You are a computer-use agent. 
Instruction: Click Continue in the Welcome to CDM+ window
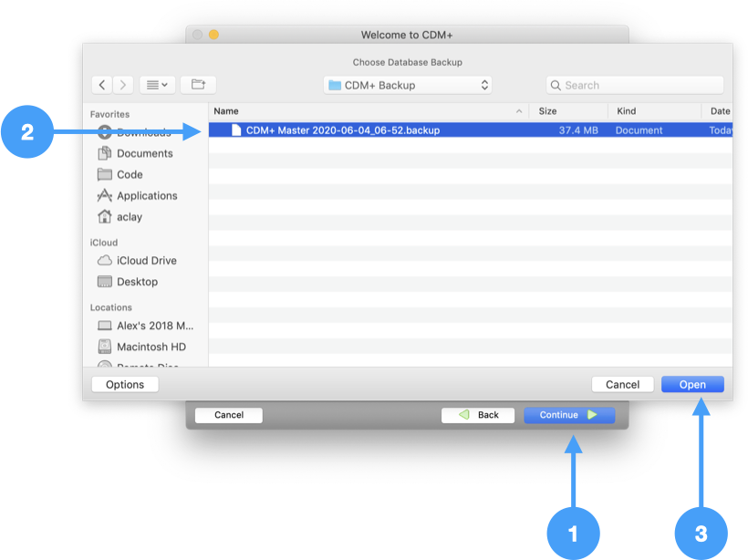pos(569,415)
